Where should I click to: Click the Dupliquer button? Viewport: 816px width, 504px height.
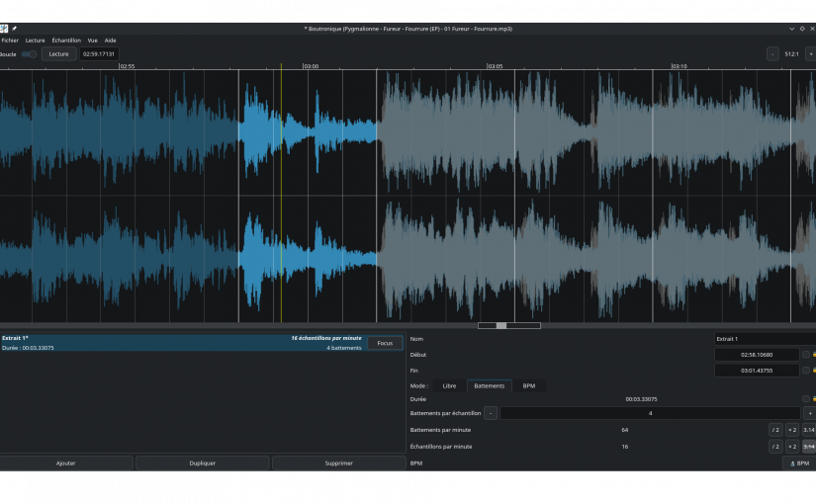click(202, 462)
